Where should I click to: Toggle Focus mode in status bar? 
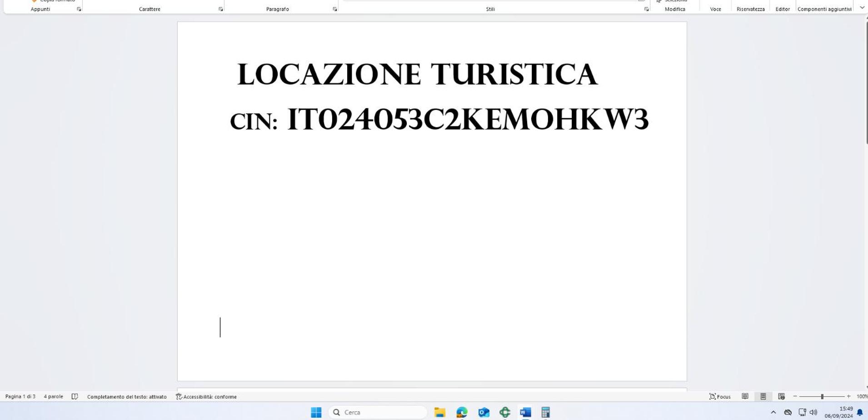coord(720,396)
